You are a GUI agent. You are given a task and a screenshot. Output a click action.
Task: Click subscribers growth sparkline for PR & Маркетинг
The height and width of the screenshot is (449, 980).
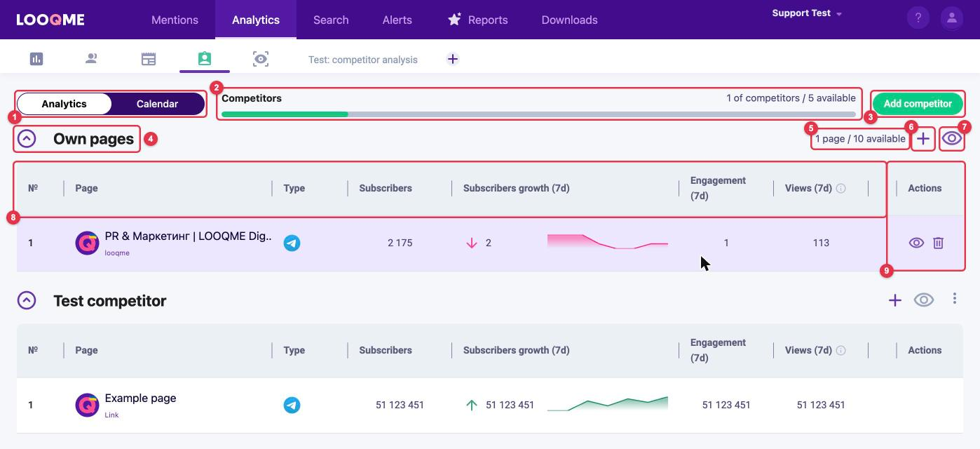click(607, 243)
